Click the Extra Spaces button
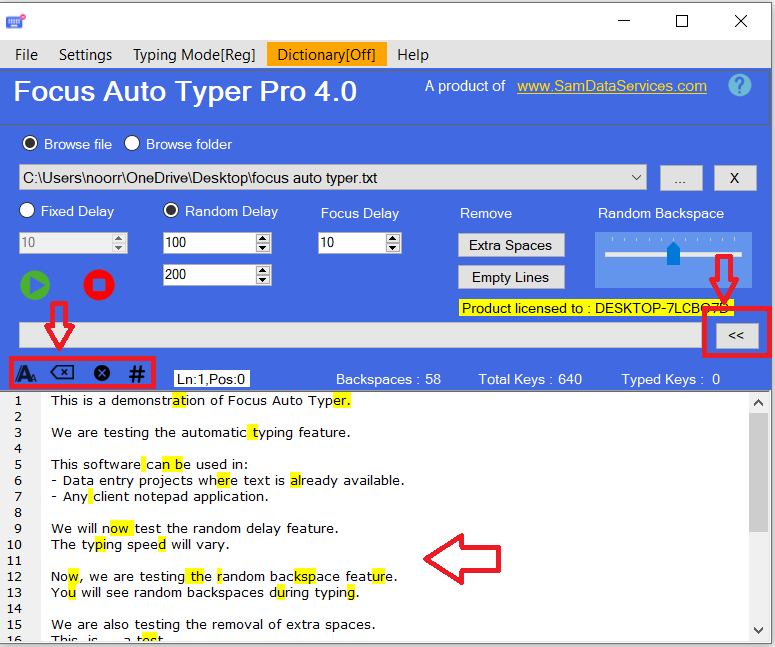 point(511,245)
